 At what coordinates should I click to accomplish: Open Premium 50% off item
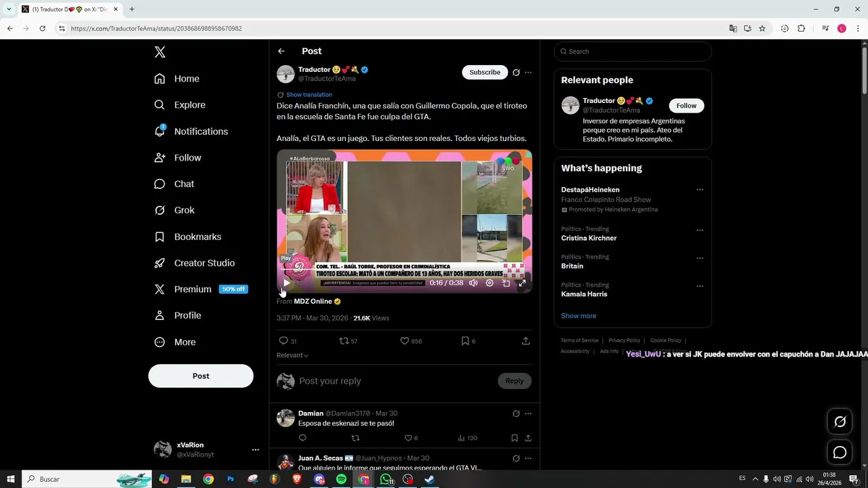(201, 289)
